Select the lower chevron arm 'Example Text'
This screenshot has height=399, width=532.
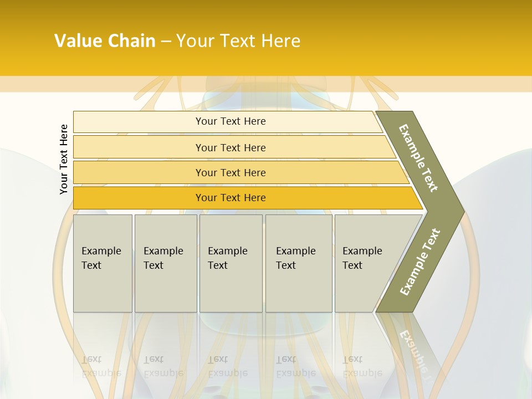pyautogui.click(x=420, y=262)
